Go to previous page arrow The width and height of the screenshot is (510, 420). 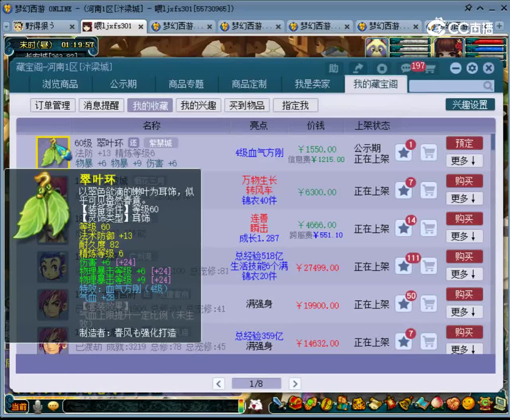pyautogui.click(x=218, y=384)
